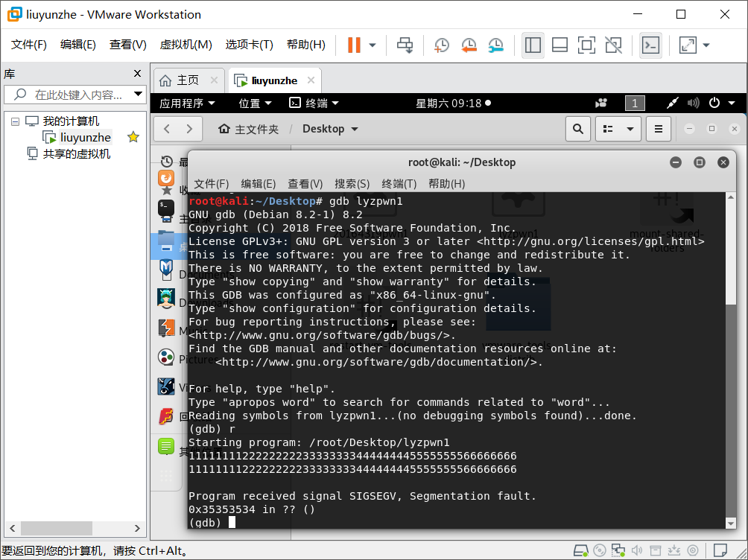Click 主文件夹 path button
The height and width of the screenshot is (560, 748).
pyautogui.click(x=249, y=129)
